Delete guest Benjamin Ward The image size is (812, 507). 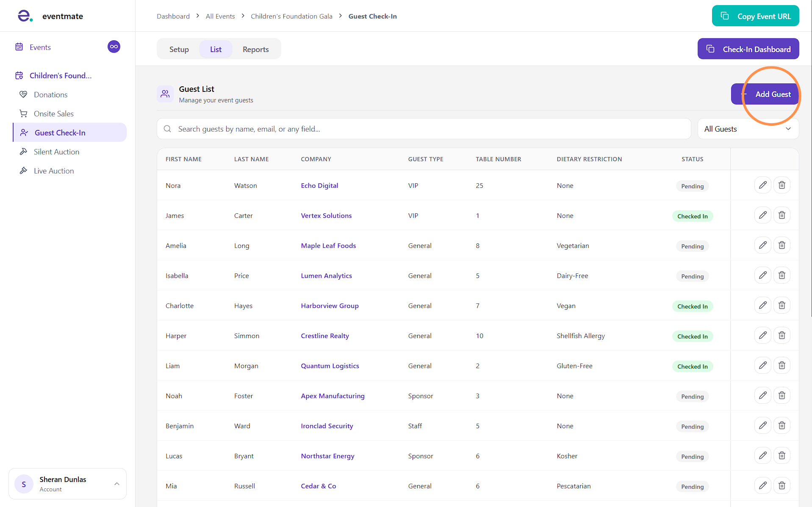pos(782,425)
